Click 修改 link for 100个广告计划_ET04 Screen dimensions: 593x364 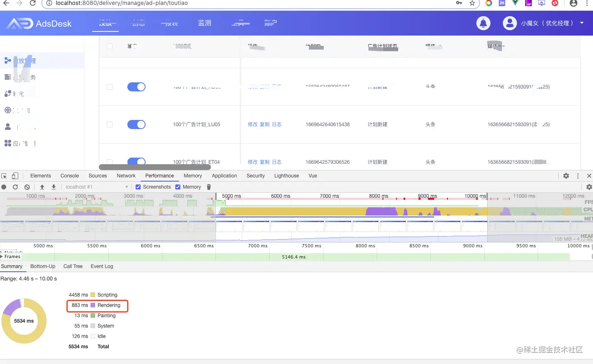[x=253, y=162]
